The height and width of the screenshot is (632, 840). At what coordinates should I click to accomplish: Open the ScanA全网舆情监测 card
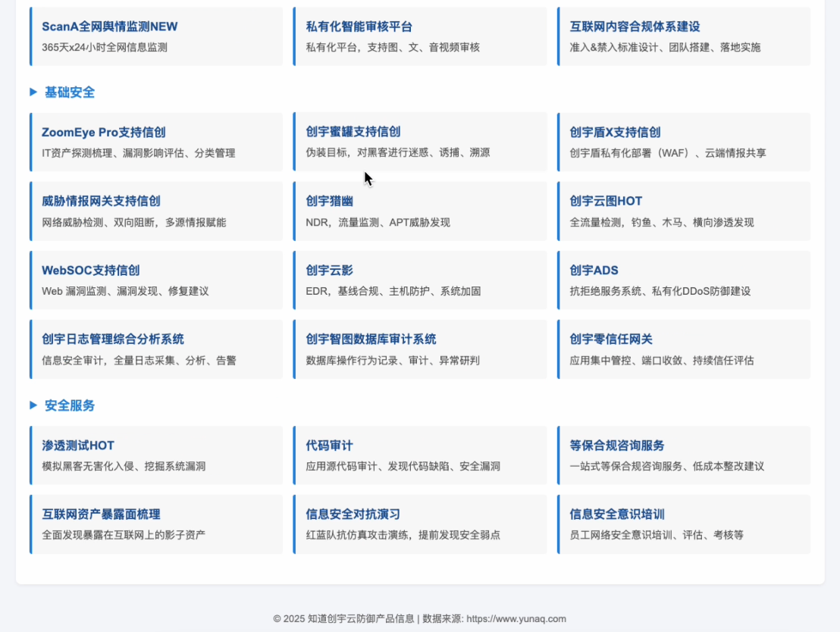coord(156,36)
